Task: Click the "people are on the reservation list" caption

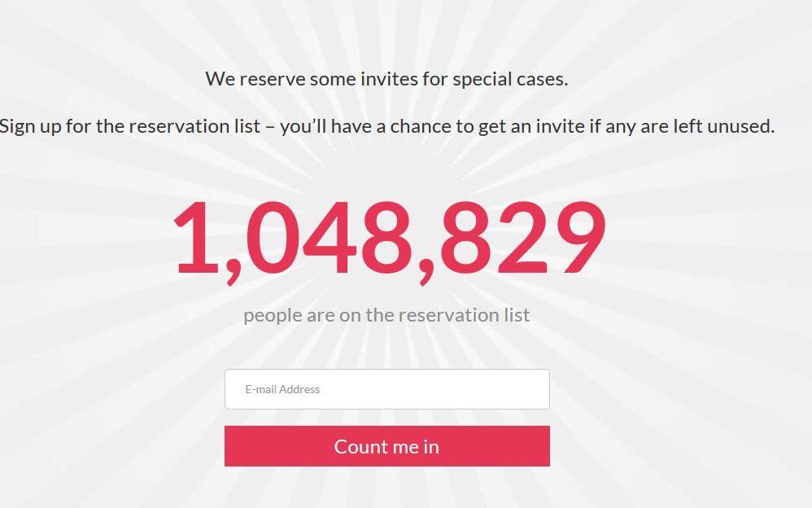Action: (x=386, y=315)
